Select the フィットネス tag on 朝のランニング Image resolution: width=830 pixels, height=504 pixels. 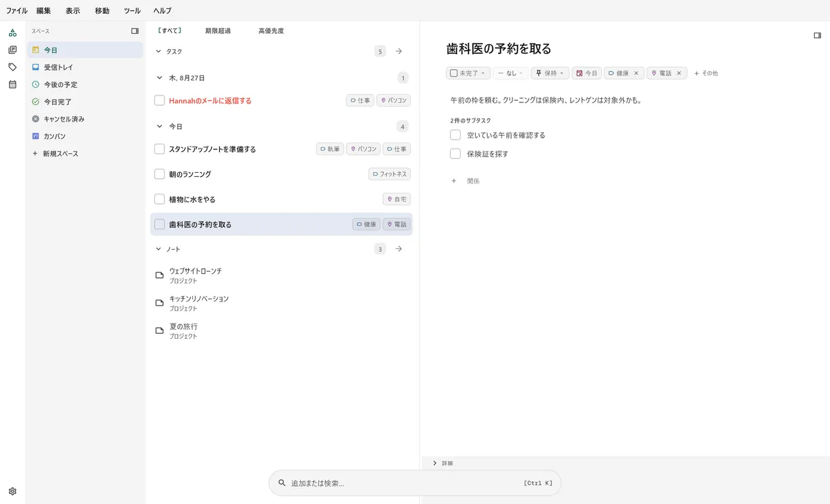389,174
